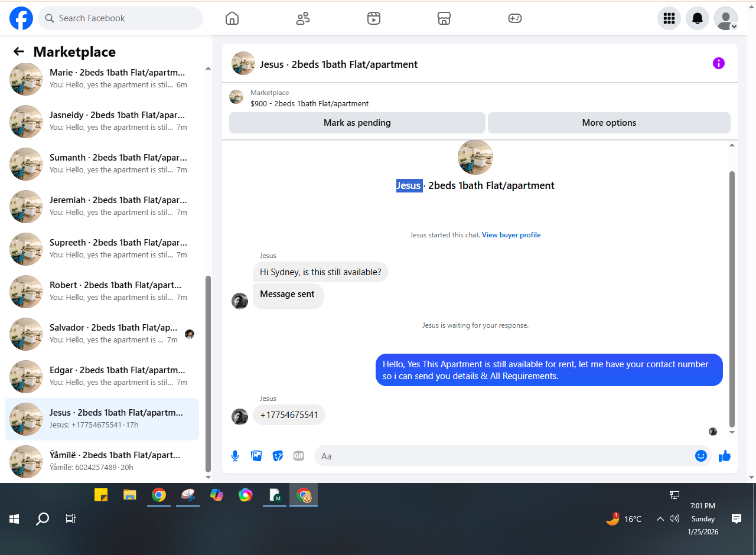
Task: Open File Explorer from the taskbar
Action: [x=130, y=495]
